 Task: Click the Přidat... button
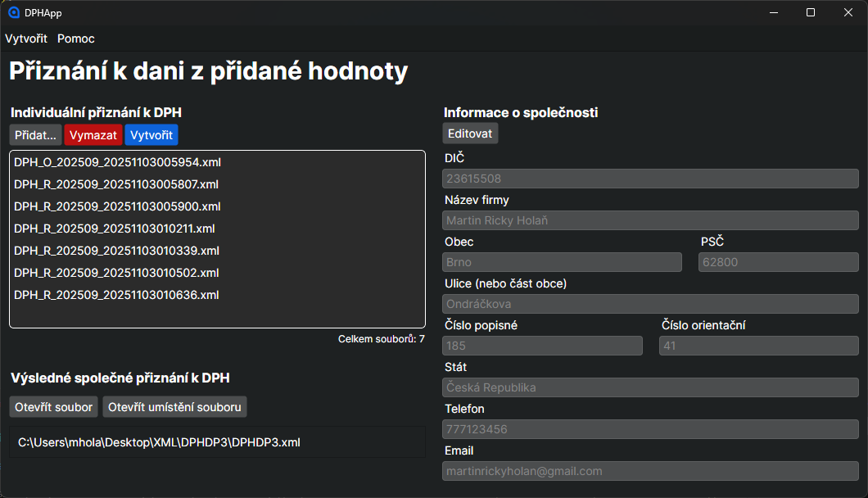(36, 135)
